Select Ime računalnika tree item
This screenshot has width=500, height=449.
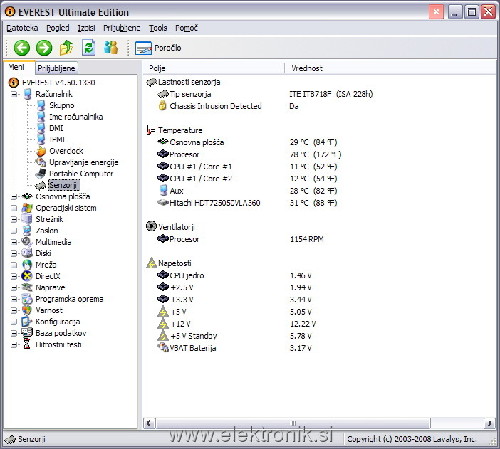point(76,117)
